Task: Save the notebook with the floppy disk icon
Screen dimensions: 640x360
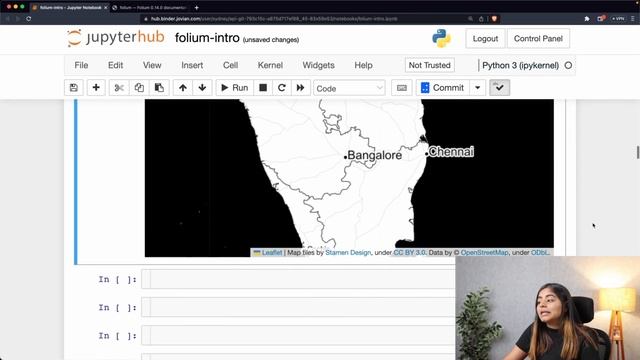Action: (x=74, y=88)
